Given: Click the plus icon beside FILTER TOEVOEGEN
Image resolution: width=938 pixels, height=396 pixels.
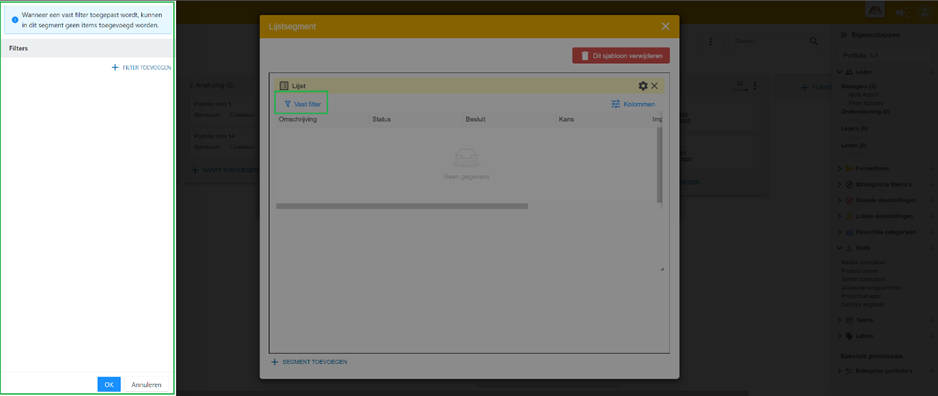Looking at the screenshot, I should (115, 68).
